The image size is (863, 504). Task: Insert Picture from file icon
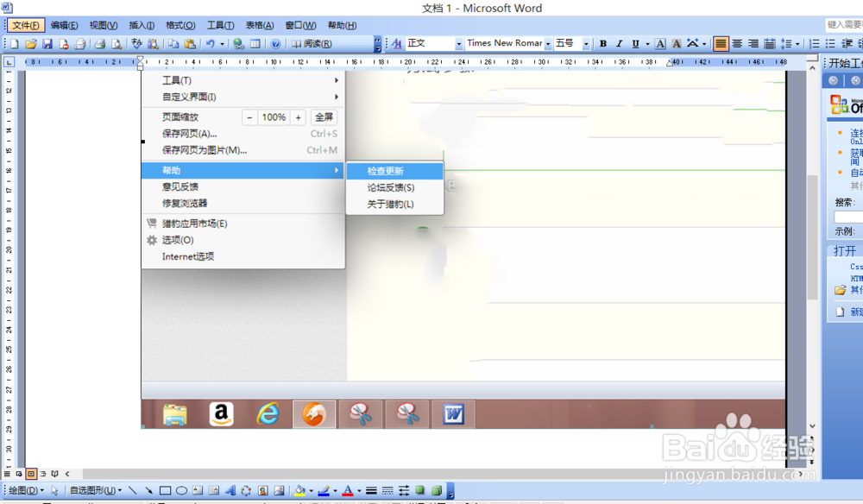coord(279,490)
